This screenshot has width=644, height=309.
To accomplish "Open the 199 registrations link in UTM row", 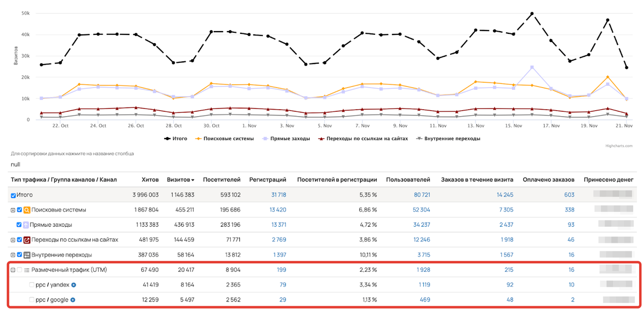I will 282,270.
